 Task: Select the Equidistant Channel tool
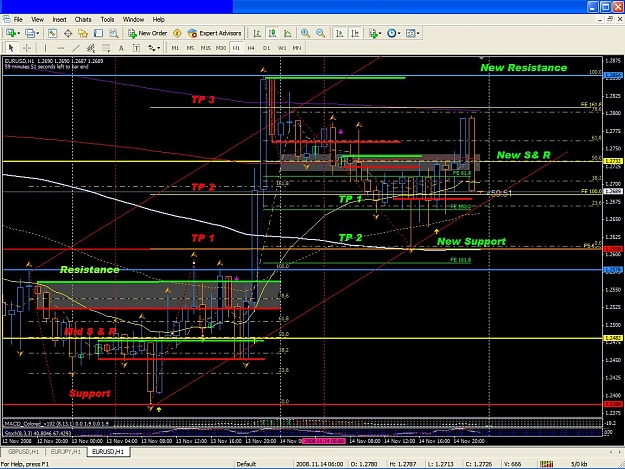click(91, 48)
